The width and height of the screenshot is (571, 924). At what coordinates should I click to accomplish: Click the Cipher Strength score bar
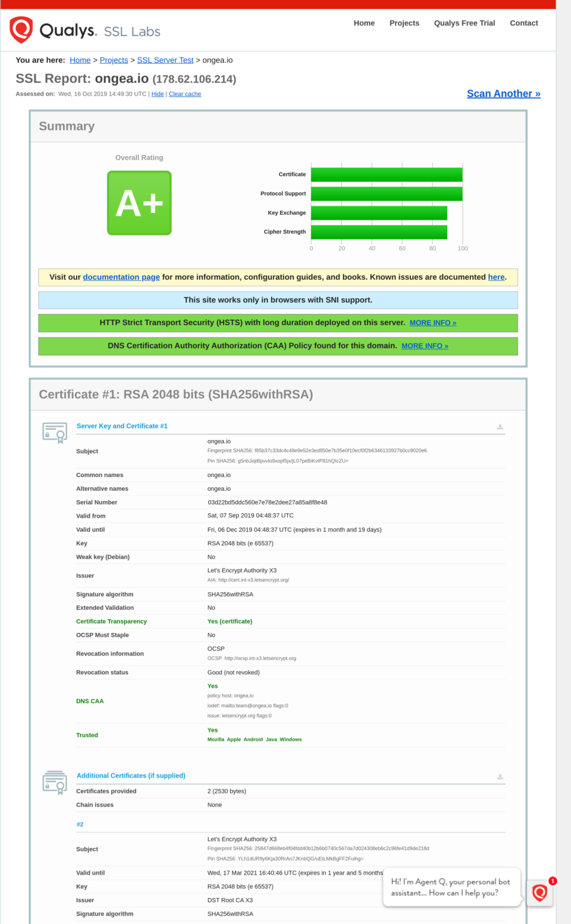point(379,232)
